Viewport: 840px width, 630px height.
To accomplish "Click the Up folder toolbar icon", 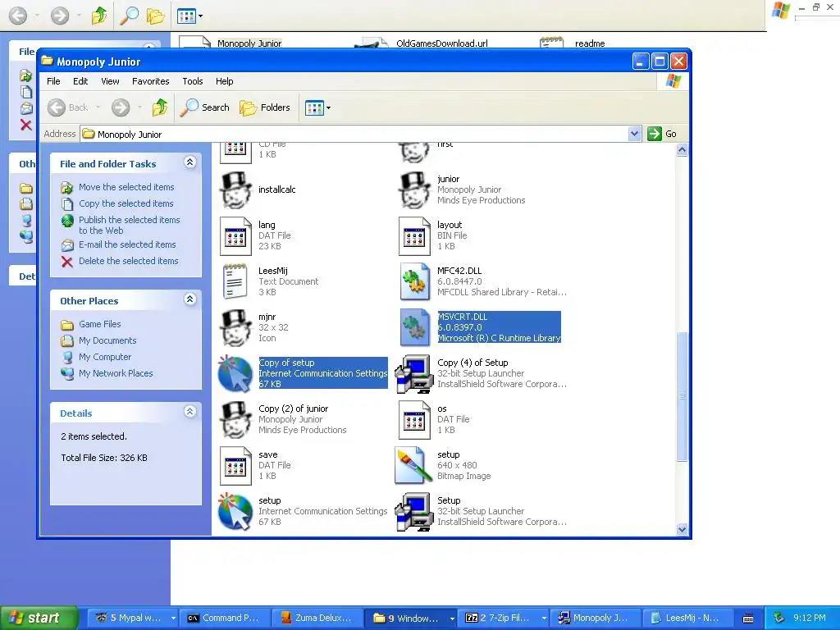I will [159, 107].
